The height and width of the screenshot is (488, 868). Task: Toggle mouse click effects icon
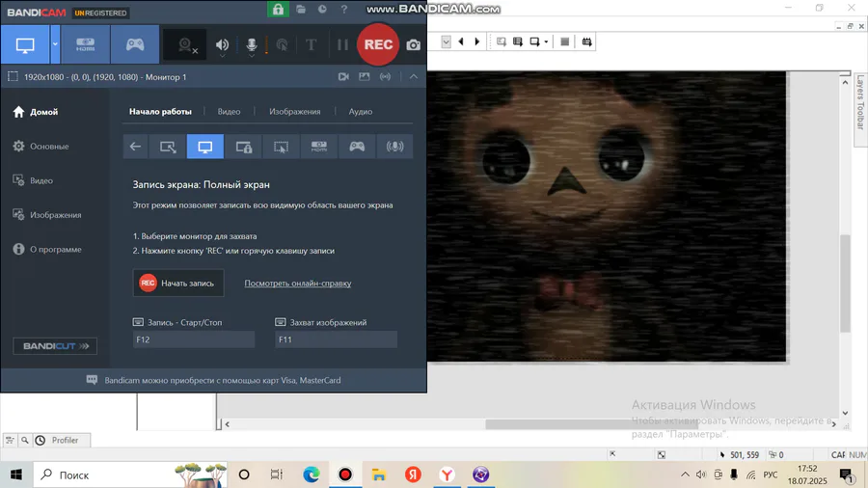pyautogui.click(x=282, y=45)
